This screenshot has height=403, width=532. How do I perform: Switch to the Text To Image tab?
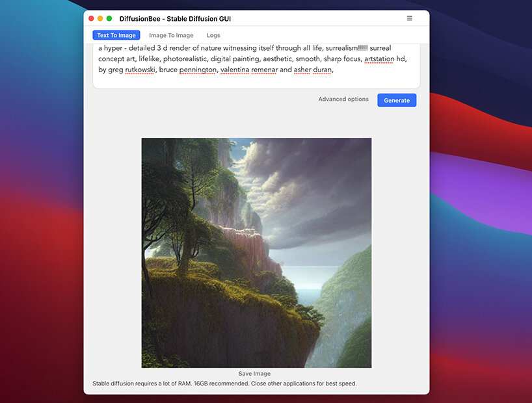point(116,36)
